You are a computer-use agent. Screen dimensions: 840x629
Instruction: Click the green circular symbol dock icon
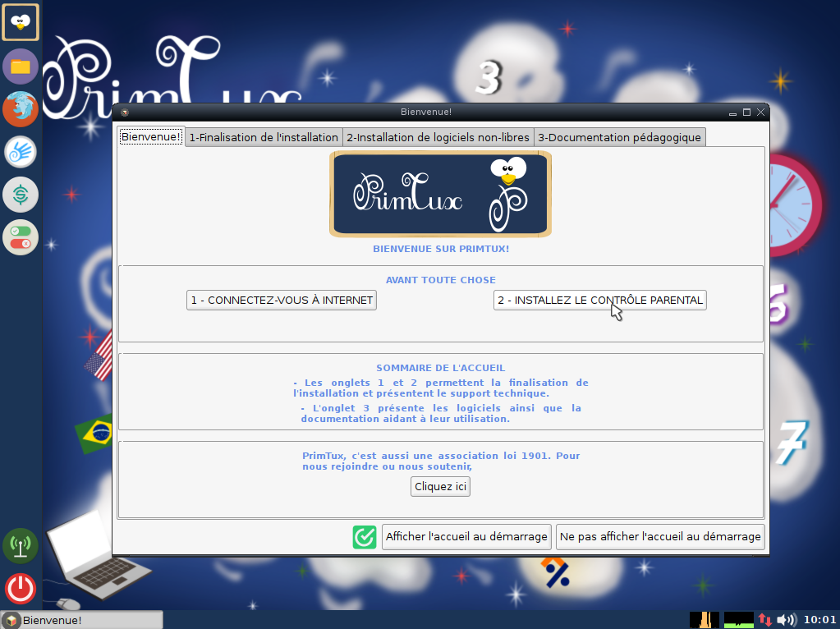[21, 195]
